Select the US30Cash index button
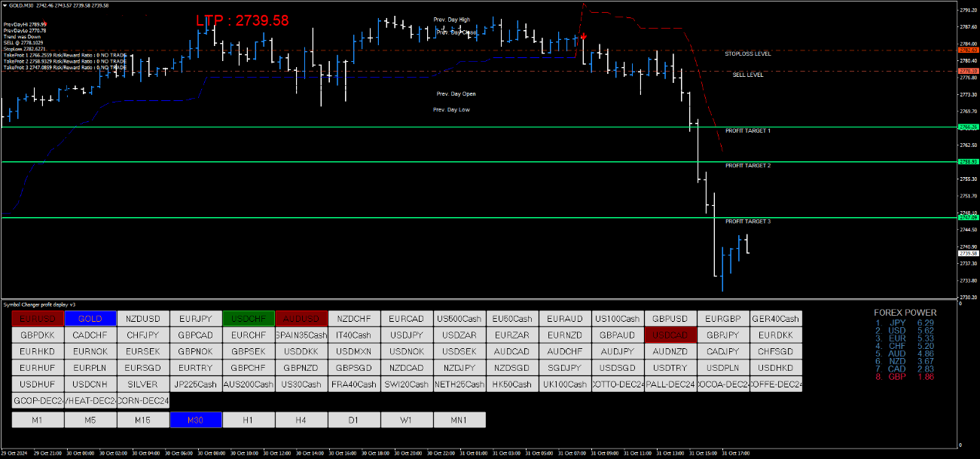The image size is (980, 459). tap(301, 384)
